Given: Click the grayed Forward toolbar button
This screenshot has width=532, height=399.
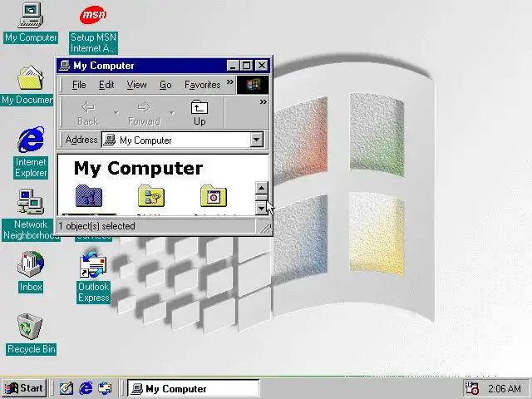Looking at the screenshot, I should [x=144, y=113].
